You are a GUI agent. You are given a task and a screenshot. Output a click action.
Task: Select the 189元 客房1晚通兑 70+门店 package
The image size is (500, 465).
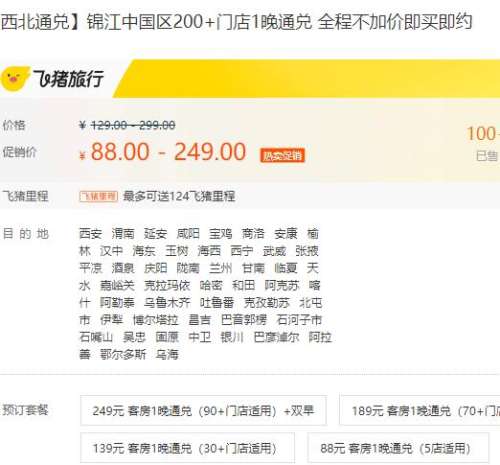click(x=420, y=410)
